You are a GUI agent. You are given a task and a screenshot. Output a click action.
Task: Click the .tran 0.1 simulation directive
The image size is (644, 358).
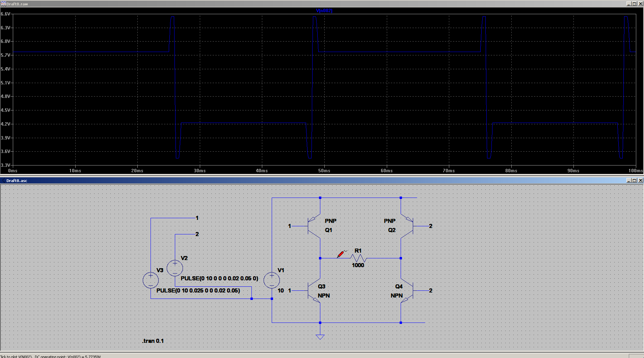[x=153, y=341]
